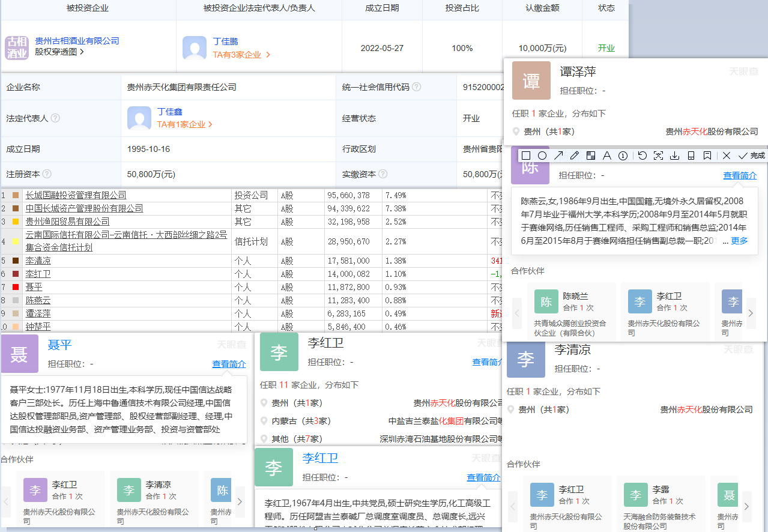
Task: Click help icon beside 实缴资本
Action: tap(383, 174)
